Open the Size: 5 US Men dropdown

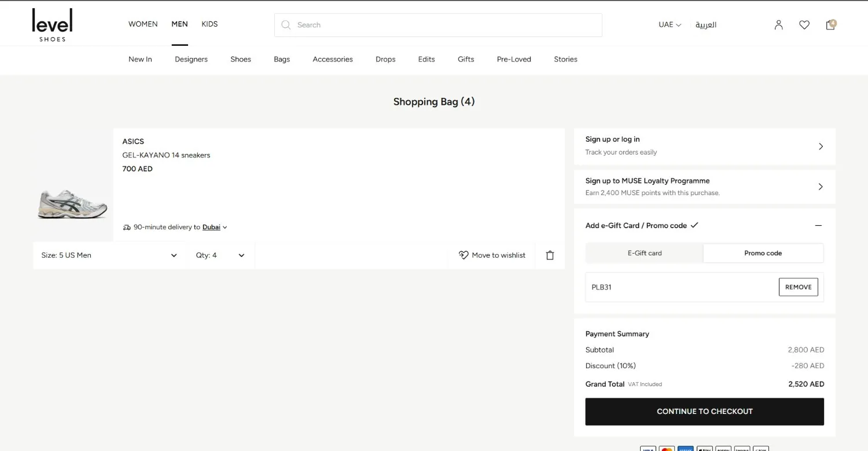(110, 255)
